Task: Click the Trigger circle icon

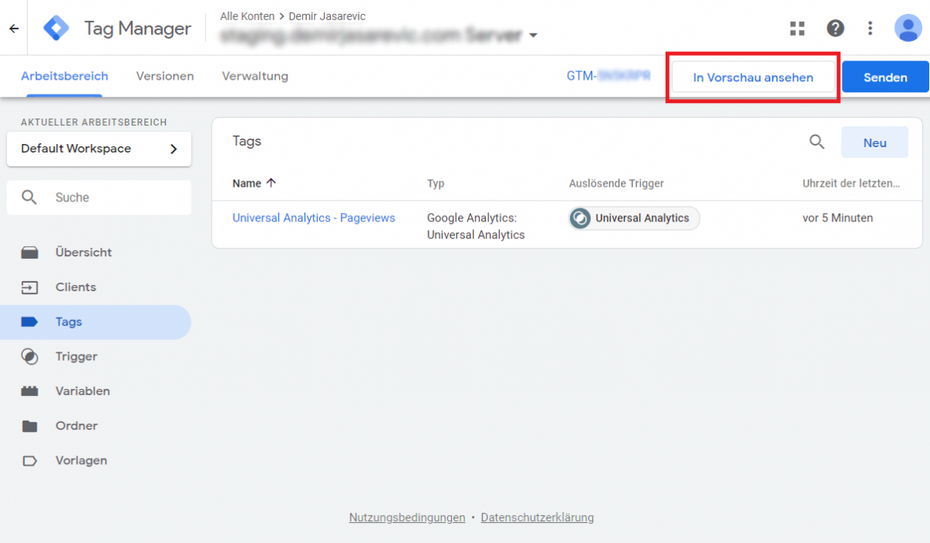Action: coord(30,356)
